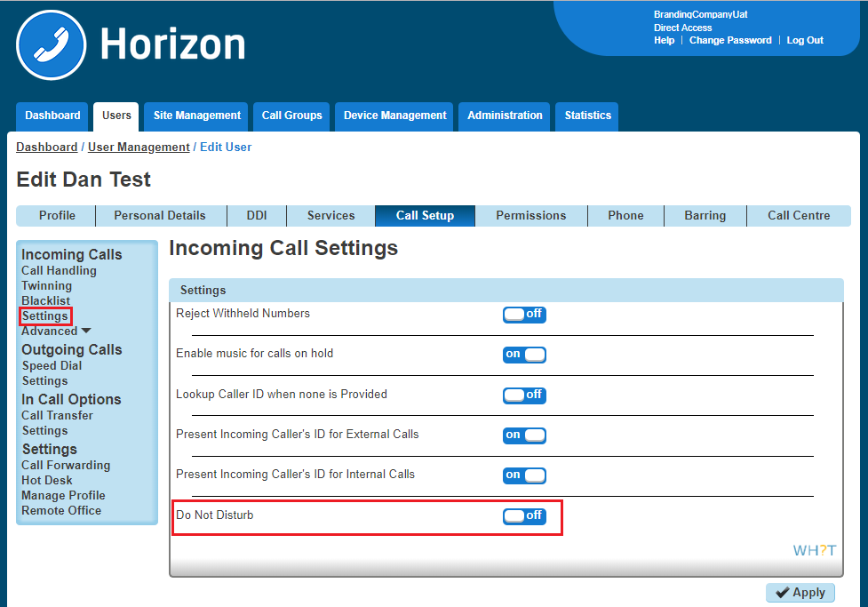
Task: Click the Direct Access header text
Action: point(682,28)
